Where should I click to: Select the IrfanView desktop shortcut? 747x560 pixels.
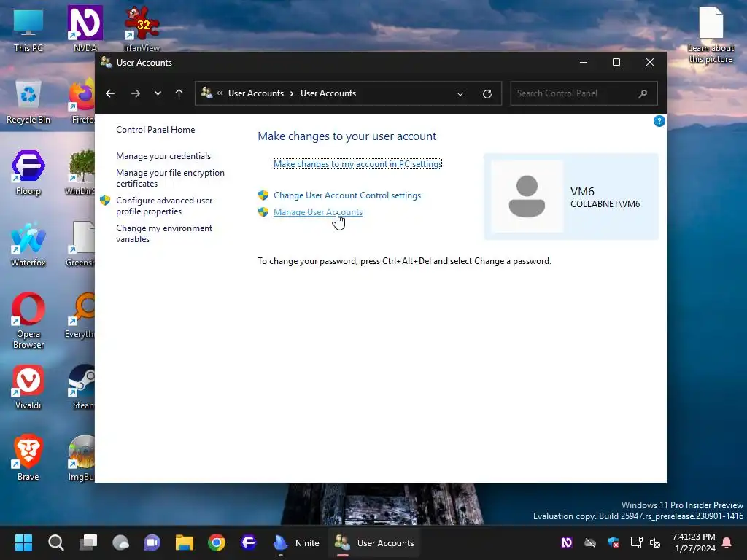click(x=142, y=28)
